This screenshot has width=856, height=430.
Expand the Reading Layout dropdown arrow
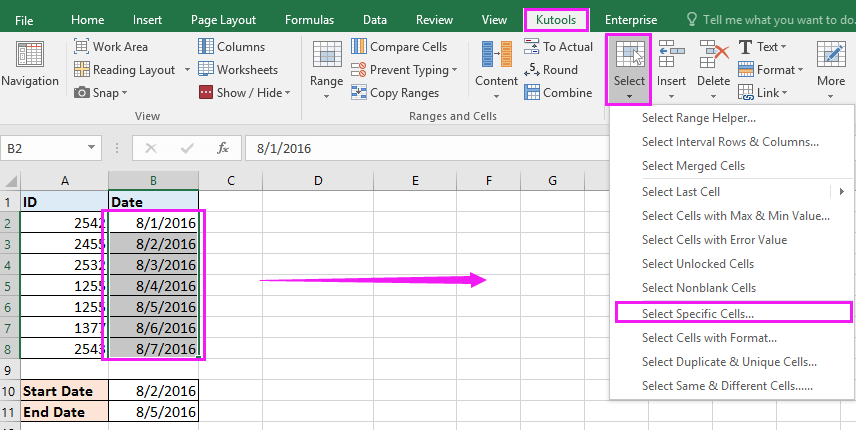click(x=187, y=70)
